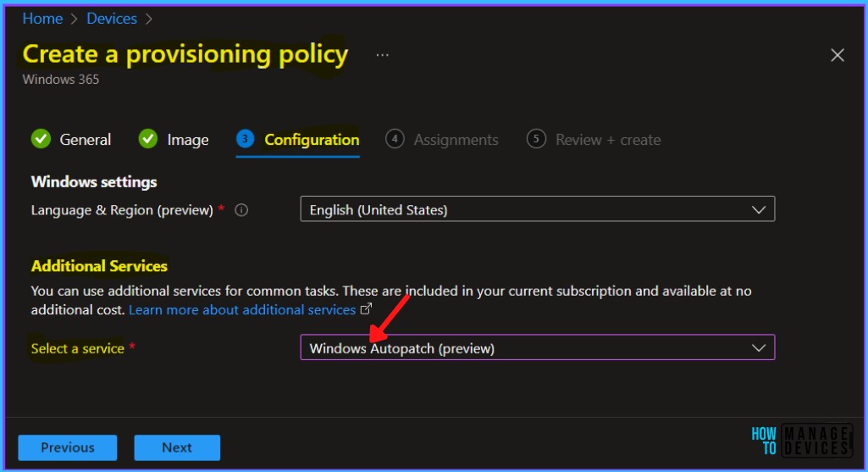Image resolution: width=868 pixels, height=472 pixels.
Task: Switch to the Configuration tab
Action: [x=312, y=140]
